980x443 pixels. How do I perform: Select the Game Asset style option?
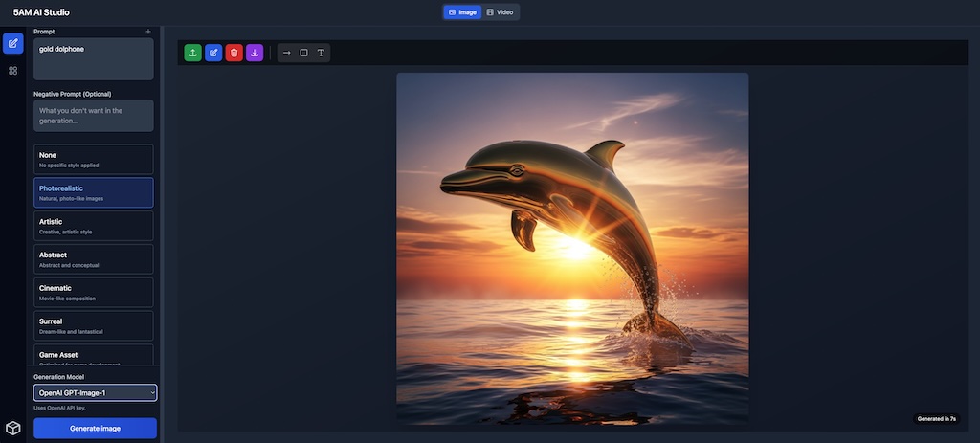coord(94,355)
